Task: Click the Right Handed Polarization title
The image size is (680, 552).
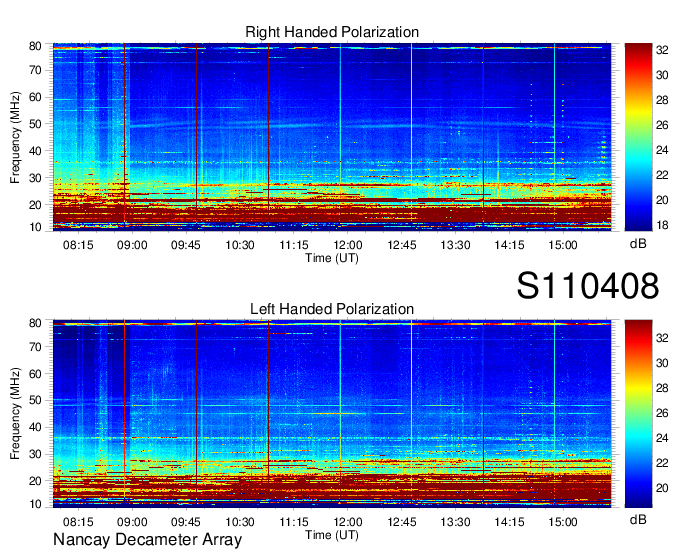Action: (x=332, y=32)
